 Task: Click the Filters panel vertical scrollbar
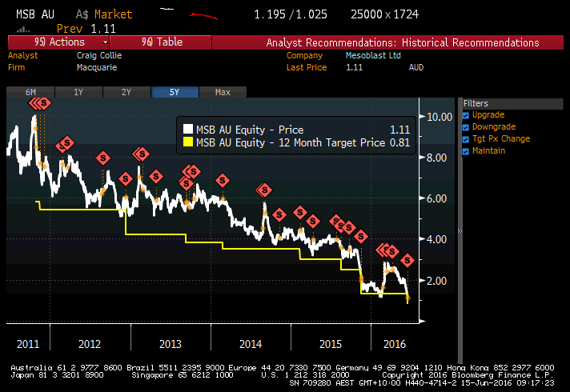[460, 230]
